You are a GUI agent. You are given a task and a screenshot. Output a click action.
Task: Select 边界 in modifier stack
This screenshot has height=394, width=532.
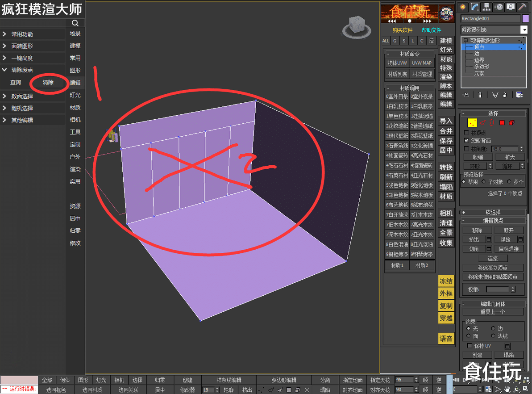point(479,60)
